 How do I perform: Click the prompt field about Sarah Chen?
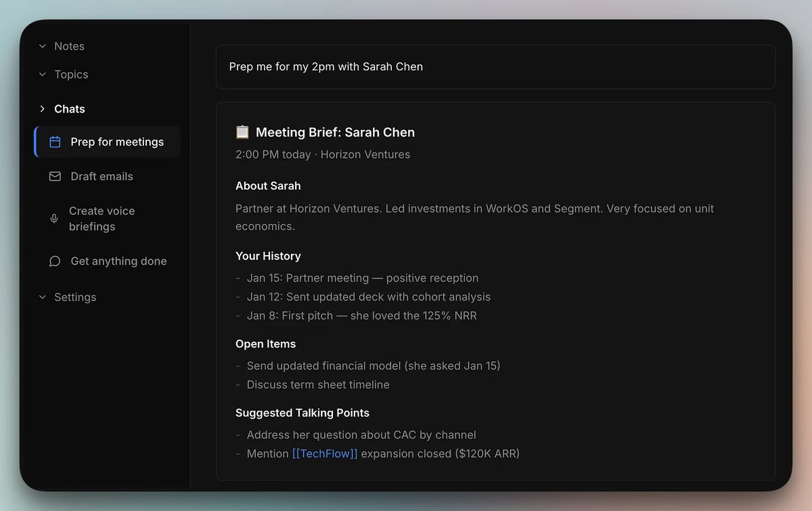[495, 67]
